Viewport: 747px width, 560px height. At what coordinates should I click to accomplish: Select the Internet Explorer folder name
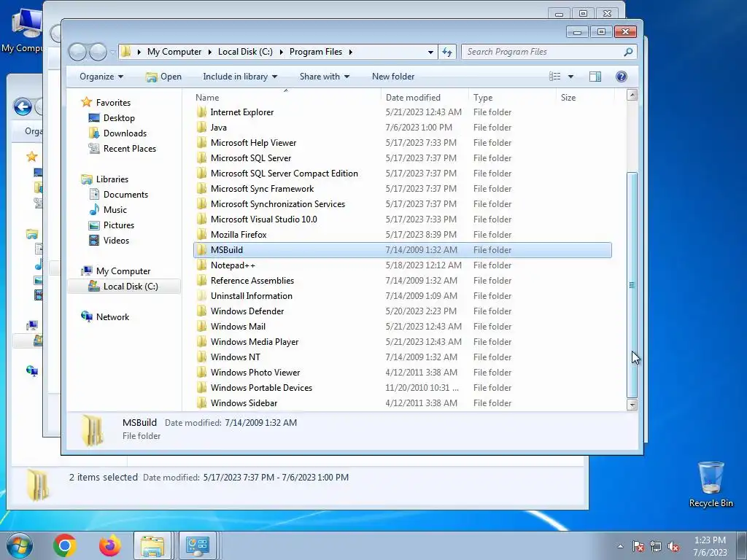click(x=242, y=112)
